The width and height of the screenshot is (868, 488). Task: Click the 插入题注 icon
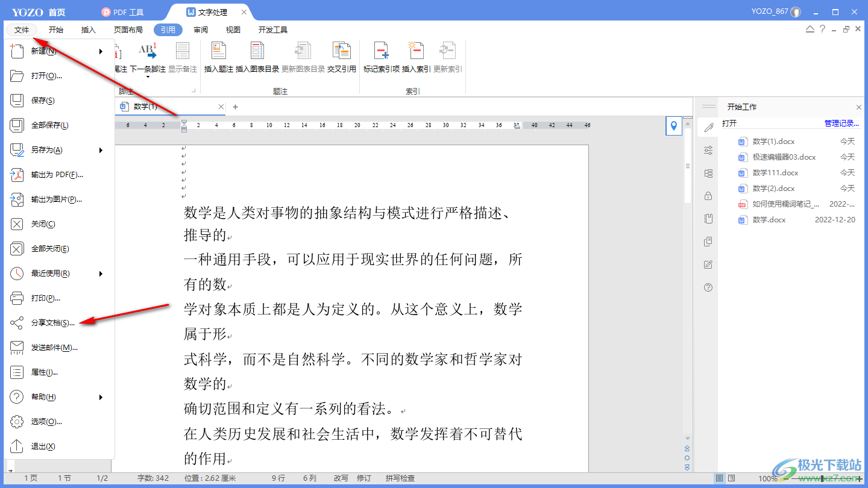click(x=219, y=52)
